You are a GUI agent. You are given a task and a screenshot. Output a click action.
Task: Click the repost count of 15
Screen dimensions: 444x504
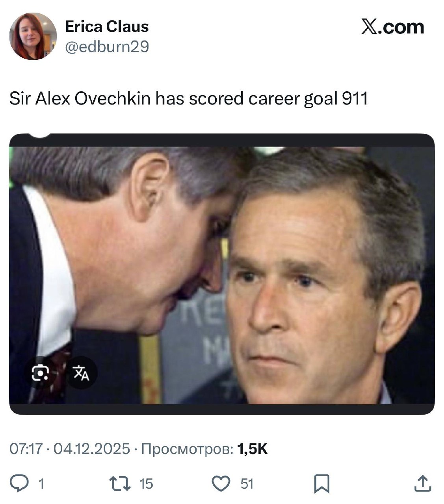pos(146,484)
